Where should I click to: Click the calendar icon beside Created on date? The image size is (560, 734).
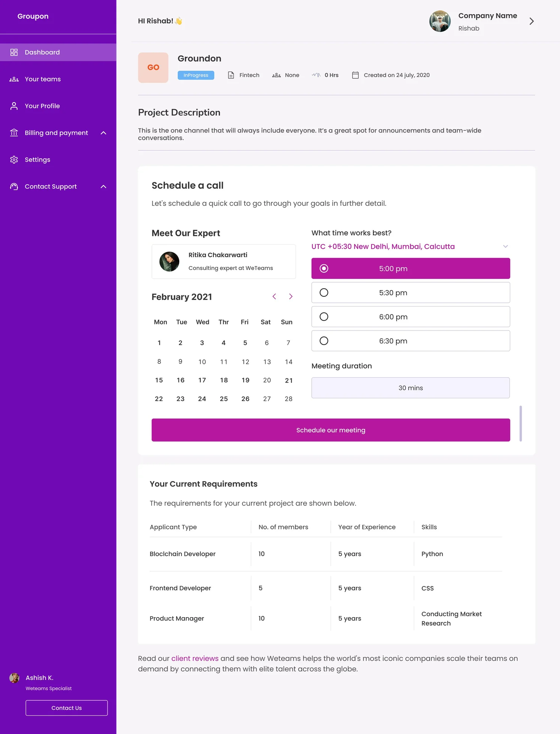coord(355,75)
